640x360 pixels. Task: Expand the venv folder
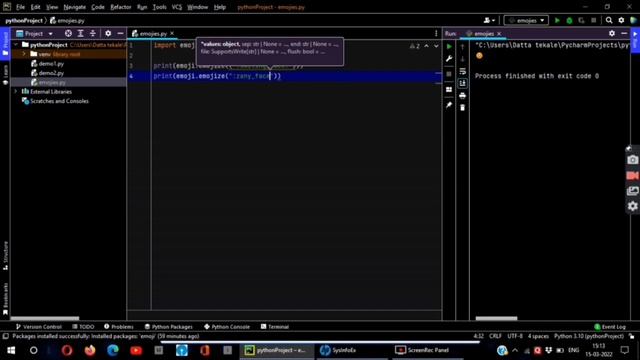tap(24, 54)
